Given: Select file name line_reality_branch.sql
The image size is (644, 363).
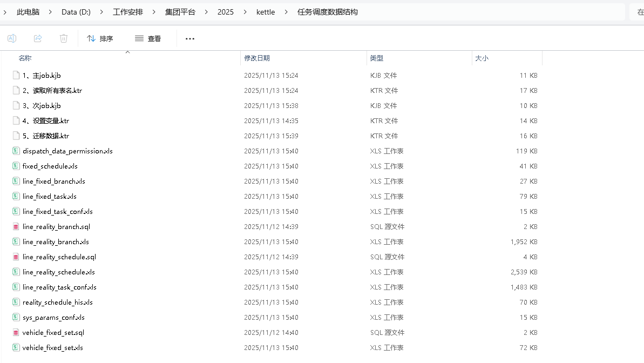Looking at the screenshot, I should (56, 226).
